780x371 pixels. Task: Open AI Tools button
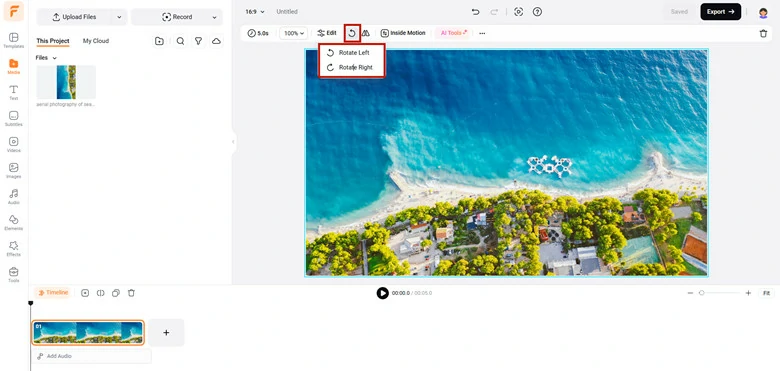click(453, 33)
